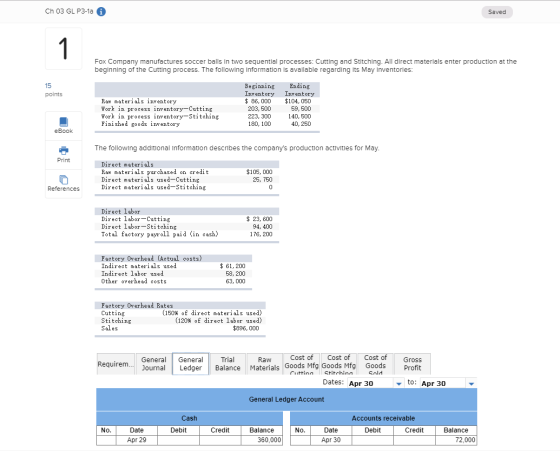
Task: Open the References document icon
Action: [64, 179]
